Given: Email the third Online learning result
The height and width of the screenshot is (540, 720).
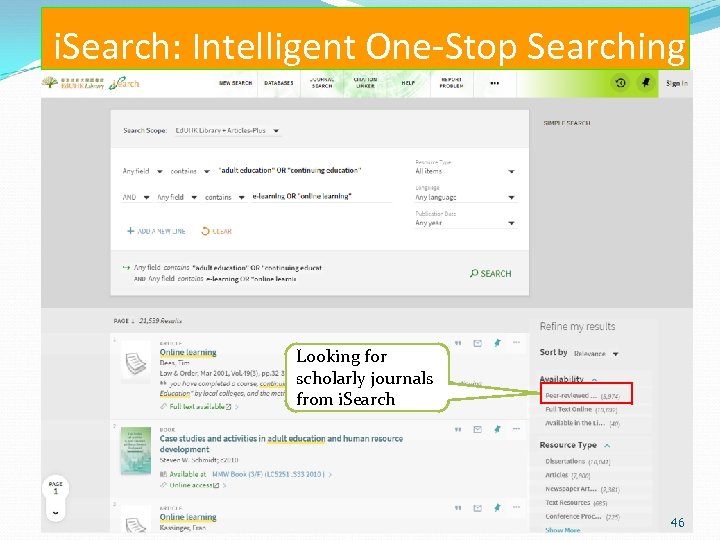Looking at the screenshot, I should tap(478, 508).
